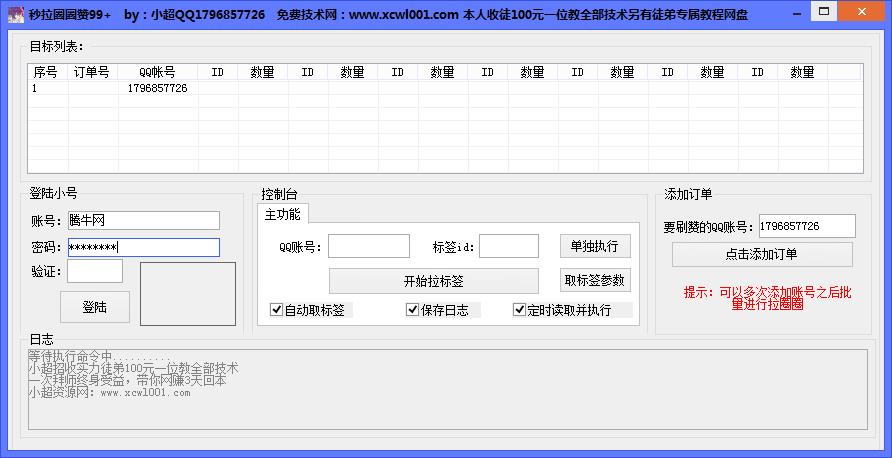Switch to the 主功能 tab
Viewport: 892px width, 458px height.
point(282,214)
